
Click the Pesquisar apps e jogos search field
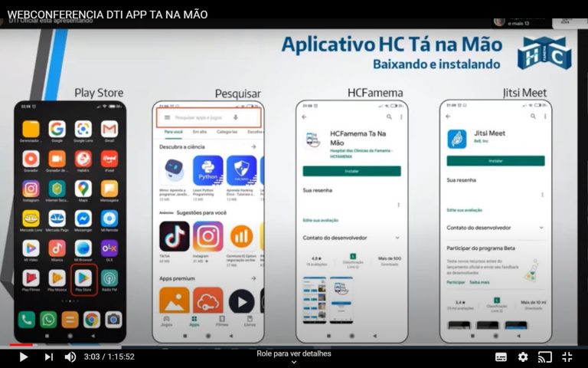coord(208,117)
